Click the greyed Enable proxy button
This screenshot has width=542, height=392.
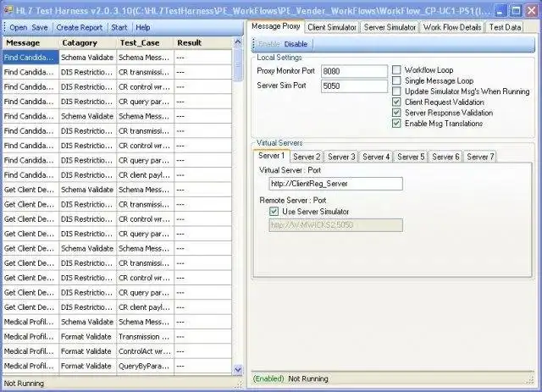[269, 44]
